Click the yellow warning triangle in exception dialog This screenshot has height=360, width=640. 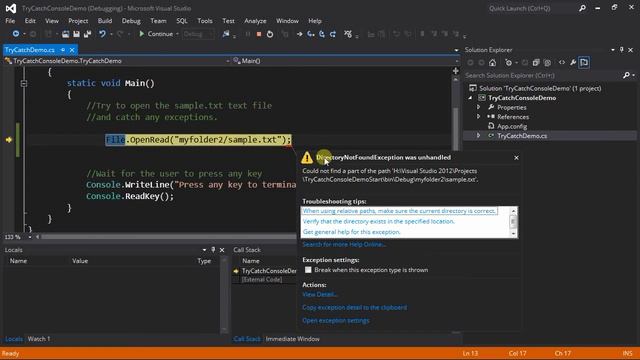(307, 158)
